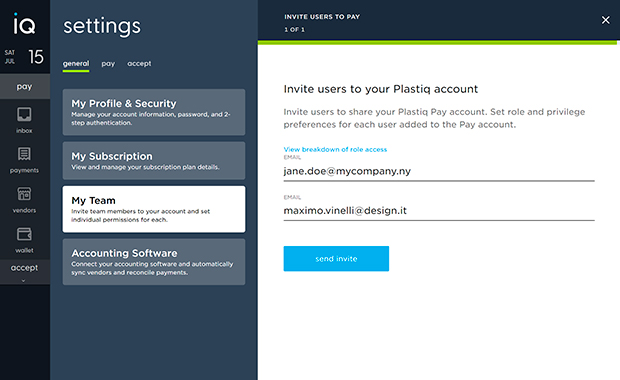Open the inbox icon in sidebar
This screenshot has height=380, width=620.
(x=24, y=115)
